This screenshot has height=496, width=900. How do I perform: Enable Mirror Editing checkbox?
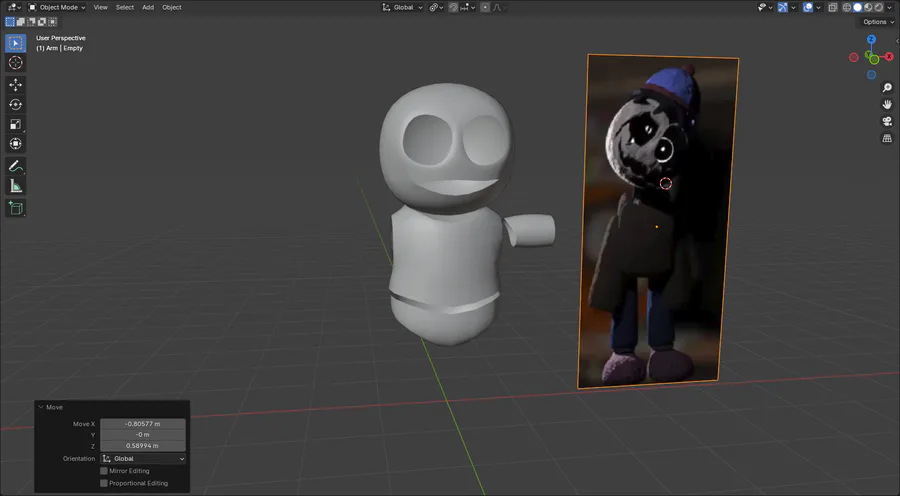pos(104,471)
